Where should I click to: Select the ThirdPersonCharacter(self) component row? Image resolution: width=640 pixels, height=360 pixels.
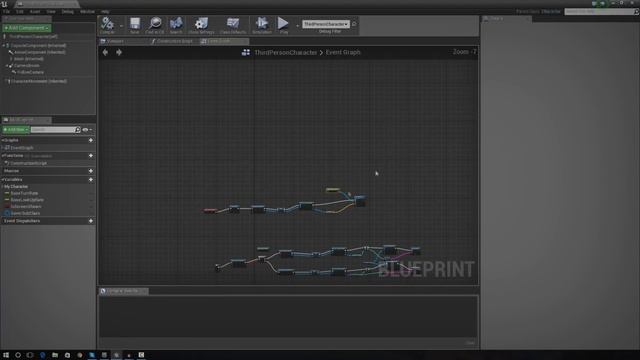(x=48, y=36)
